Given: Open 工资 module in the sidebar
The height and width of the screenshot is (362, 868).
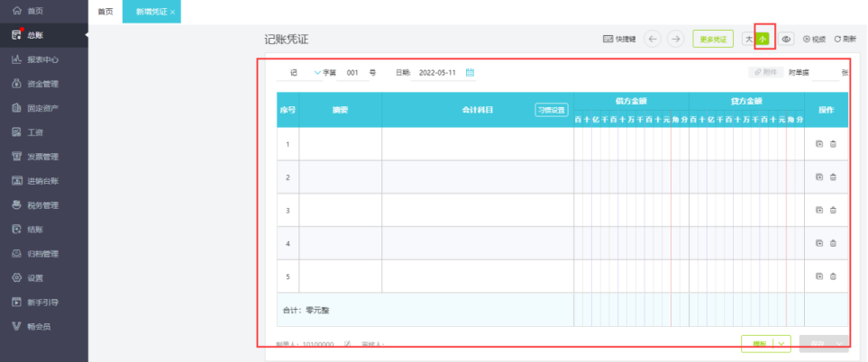Looking at the screenshot, I should tap(35, 132).
